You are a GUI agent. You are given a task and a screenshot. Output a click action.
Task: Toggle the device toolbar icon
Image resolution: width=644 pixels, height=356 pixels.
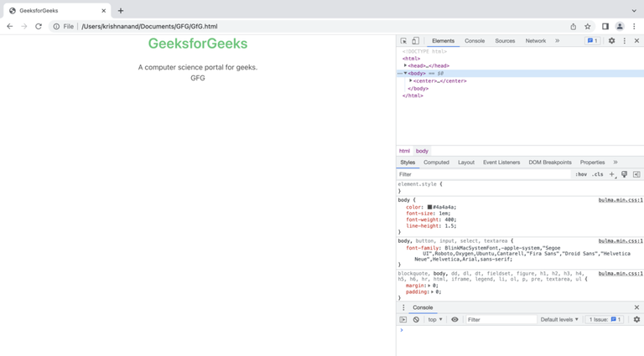pyautogui.click(x=416, y=40)
